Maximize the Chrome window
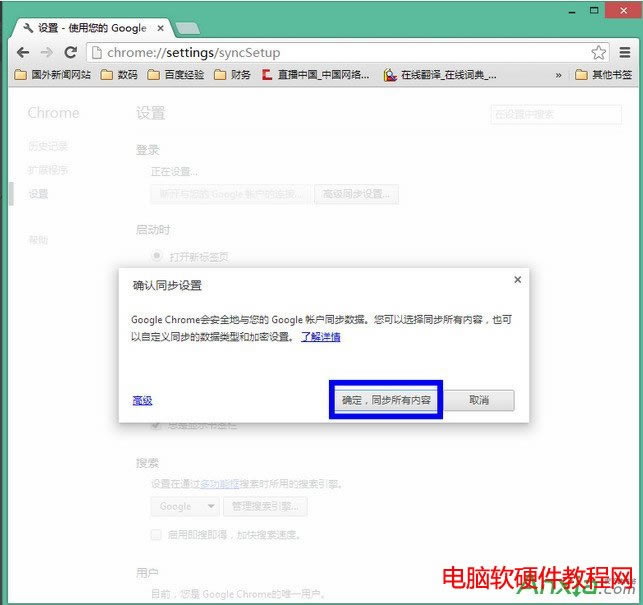This screenshot has height=605, width=643. tap(594, 11)
